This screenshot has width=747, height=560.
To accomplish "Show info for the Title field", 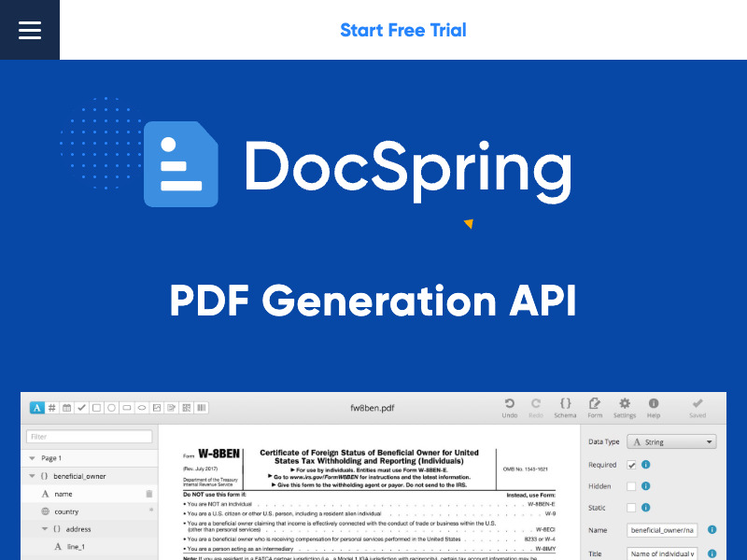I will (x=712, y=553).
